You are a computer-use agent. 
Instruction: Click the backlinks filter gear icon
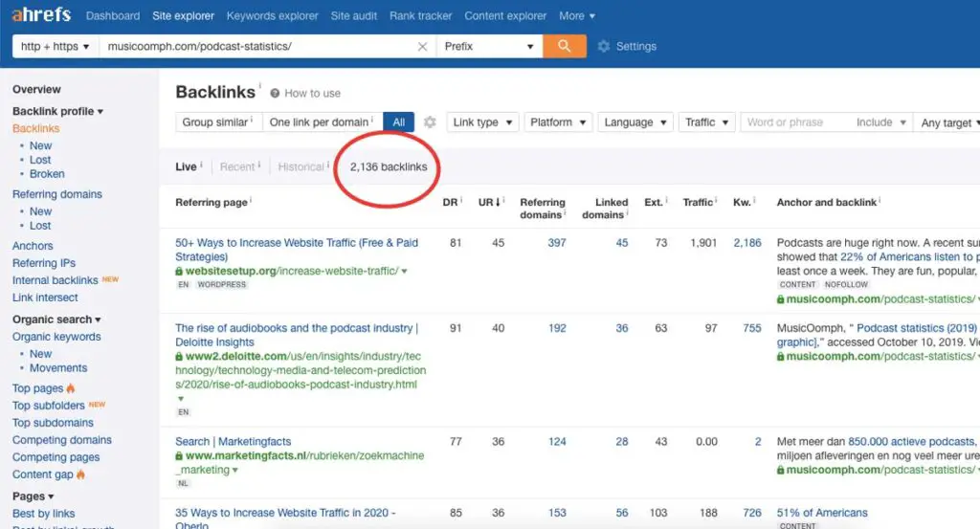(430, 122)
